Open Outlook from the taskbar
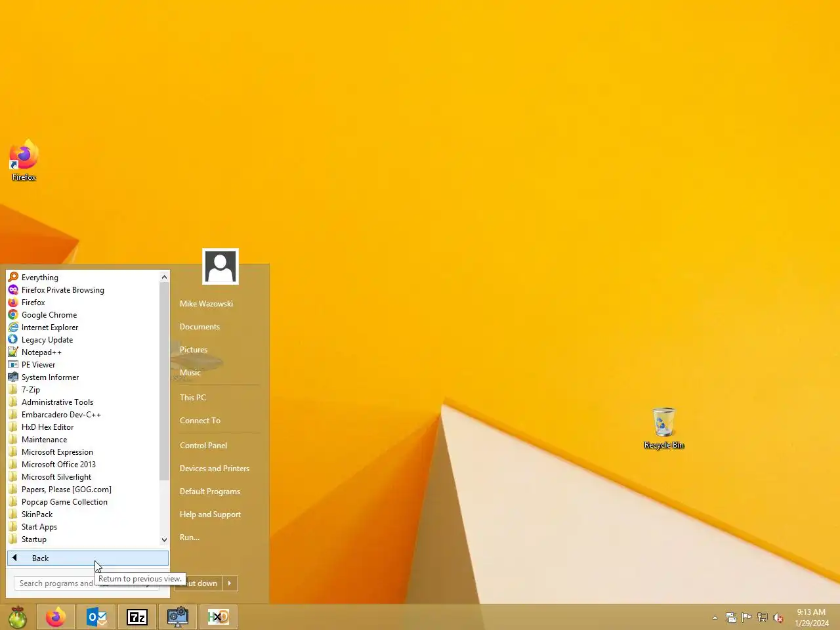 pos(96,617)
